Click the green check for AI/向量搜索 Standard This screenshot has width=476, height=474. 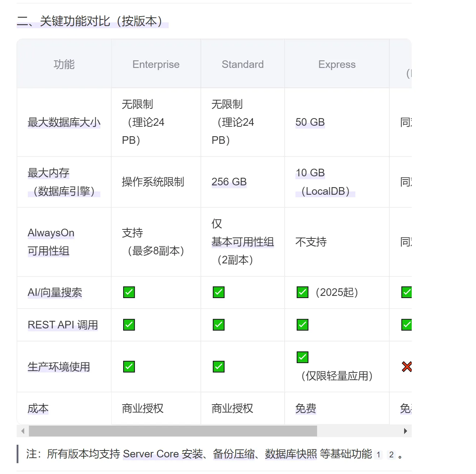(218, 292)
